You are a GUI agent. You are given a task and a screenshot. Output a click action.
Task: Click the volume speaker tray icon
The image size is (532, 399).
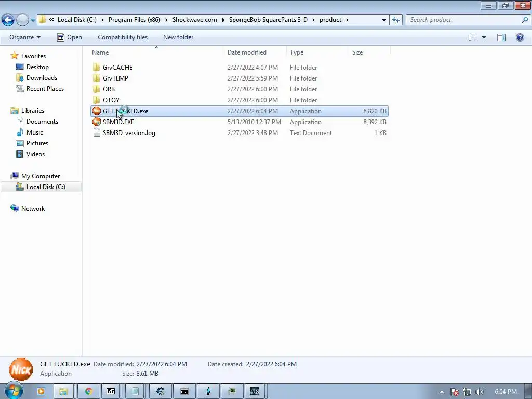[479, 392]
